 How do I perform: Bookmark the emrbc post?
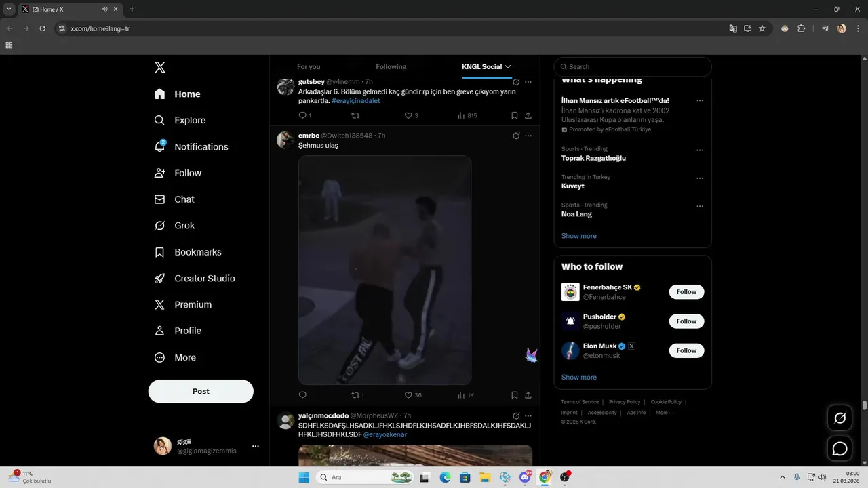pos(515,395)
